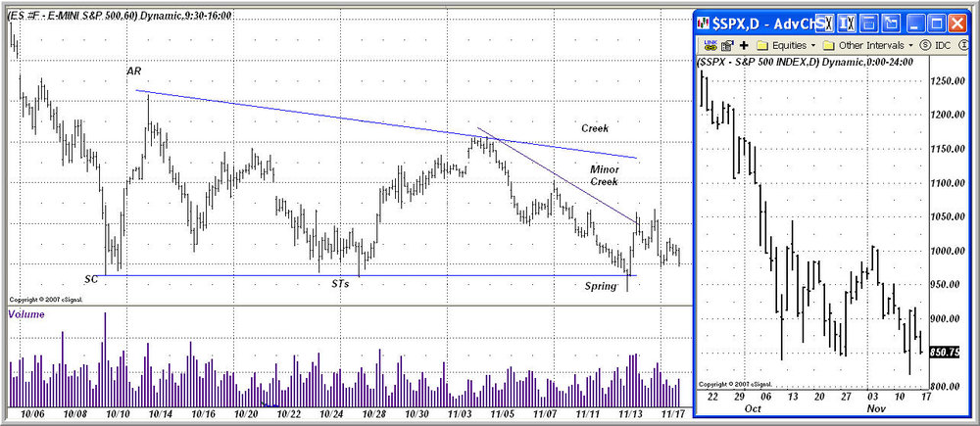Click the IDC circled S icon
The width and height of the screenshot is (980, 426).
(x=925, y=45)
